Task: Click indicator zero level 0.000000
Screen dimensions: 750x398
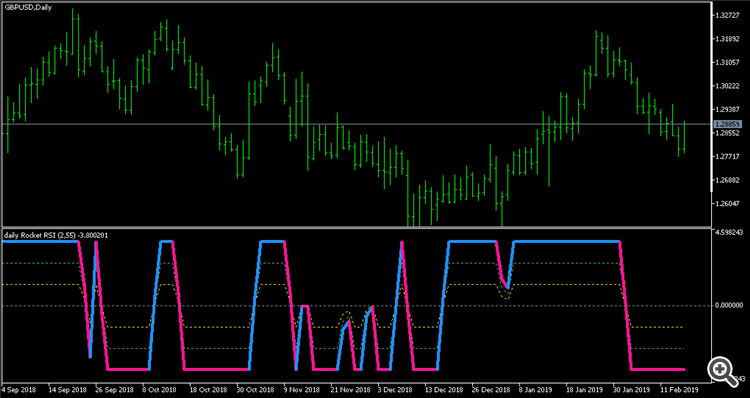Action: click(729, 305)
